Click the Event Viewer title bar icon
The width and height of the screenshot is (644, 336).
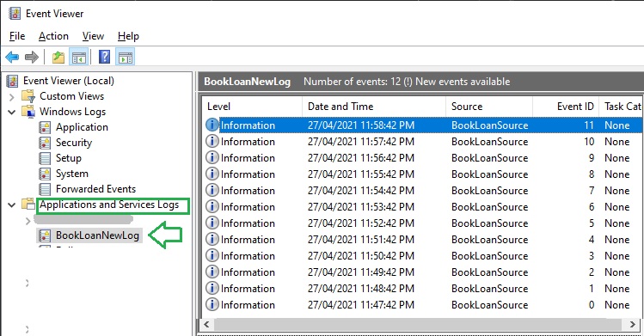tap(15, 14)
